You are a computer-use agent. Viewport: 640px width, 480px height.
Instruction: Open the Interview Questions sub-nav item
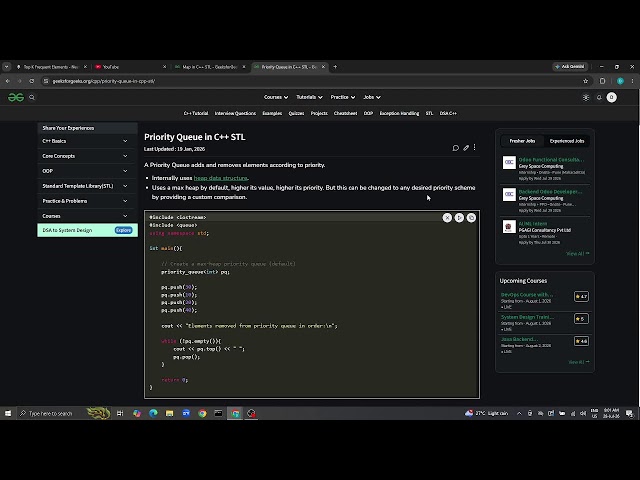pos(235,113)
